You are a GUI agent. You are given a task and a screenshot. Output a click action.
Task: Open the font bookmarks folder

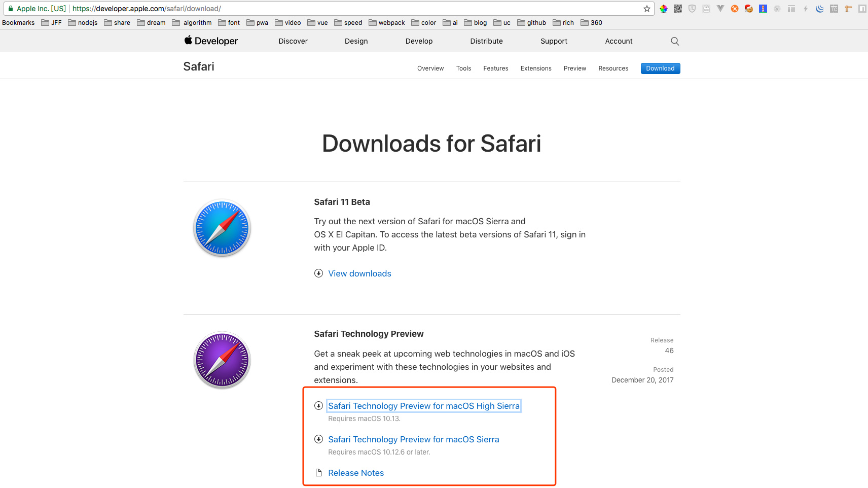pos(229,23)
